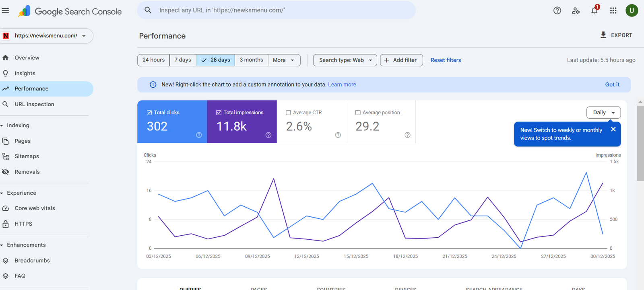
Task: Click the page vertical scrollbar thumb
Action: click(x=640, y=143)
